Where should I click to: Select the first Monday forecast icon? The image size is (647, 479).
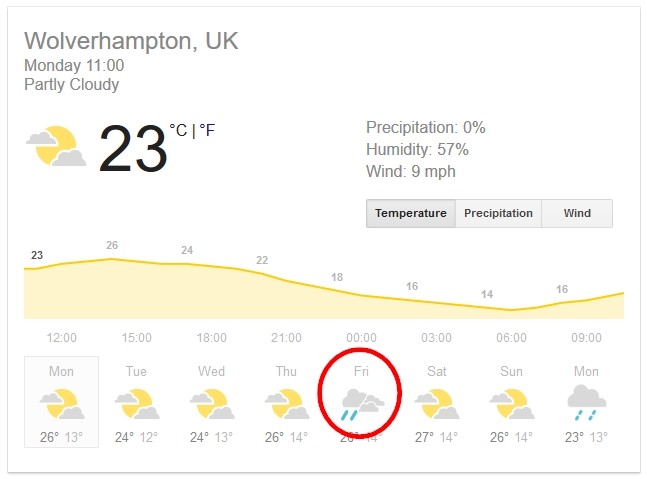click(62, 404)
